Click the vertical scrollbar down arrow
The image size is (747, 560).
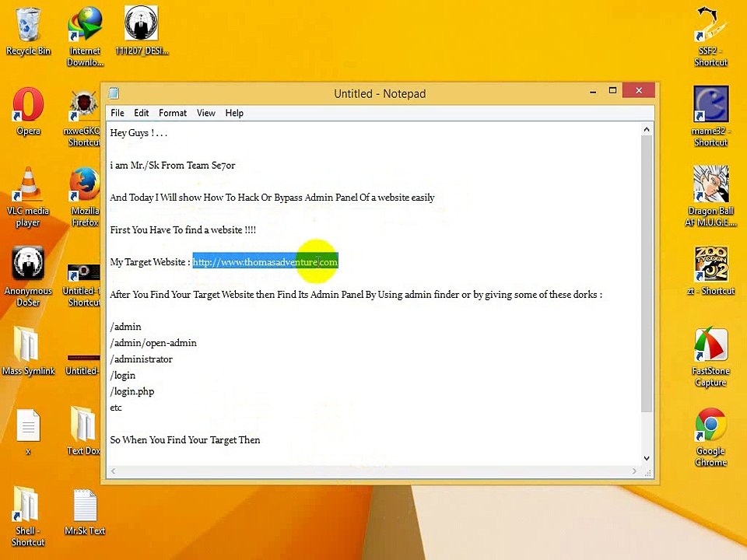pyautogui.click(x=647, y=458)
